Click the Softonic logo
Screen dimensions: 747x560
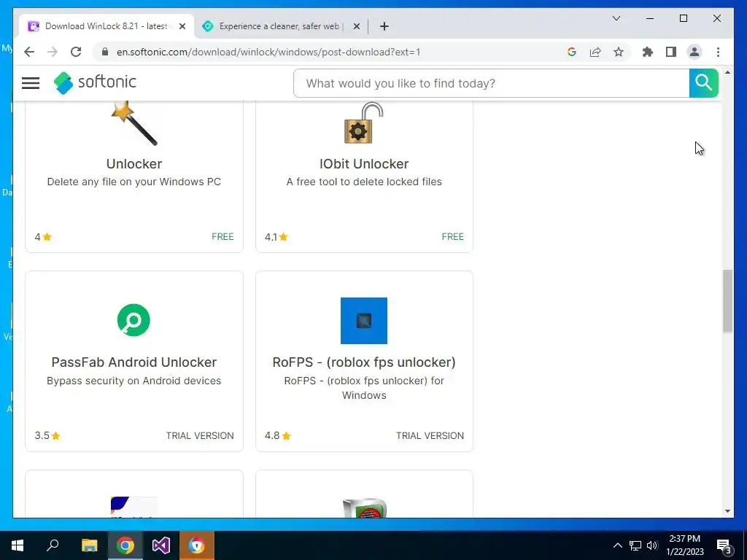coord(95,83)
